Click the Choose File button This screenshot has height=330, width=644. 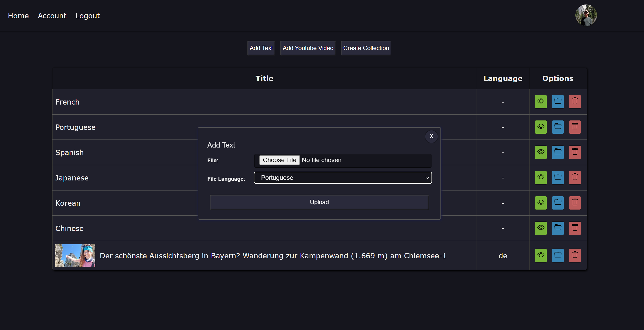pyautogui.click(x=279, y=160)
